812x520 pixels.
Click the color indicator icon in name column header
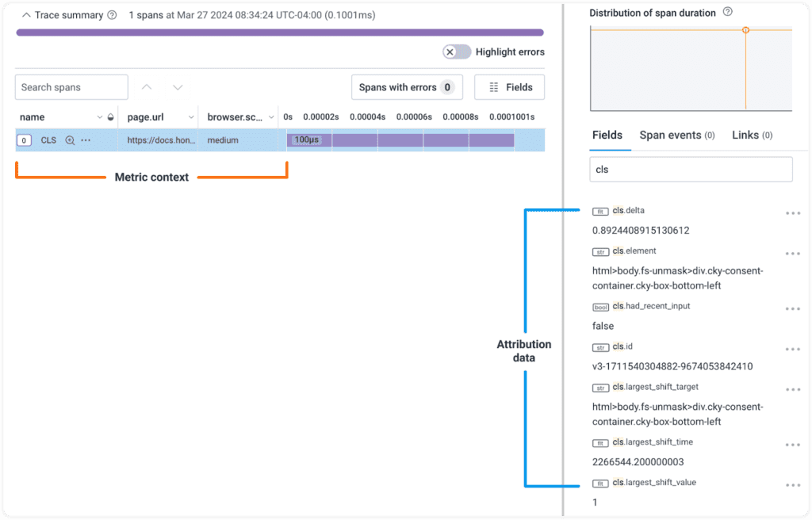pos(110,117)
